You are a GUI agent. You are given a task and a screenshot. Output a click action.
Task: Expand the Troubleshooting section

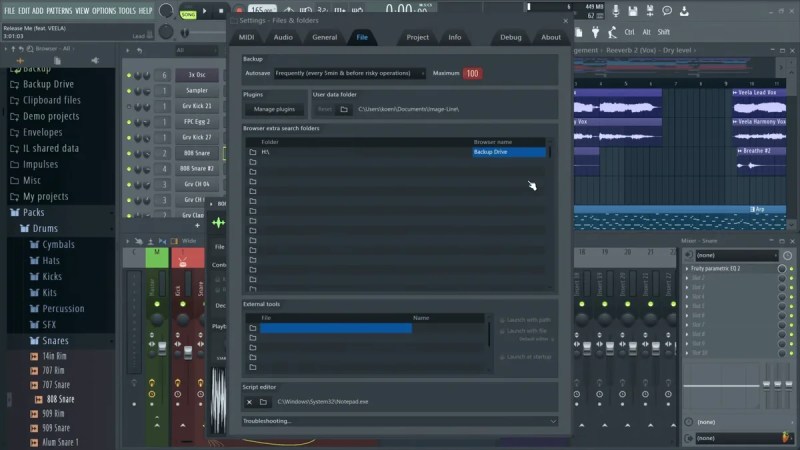click(x=399, y=421)
